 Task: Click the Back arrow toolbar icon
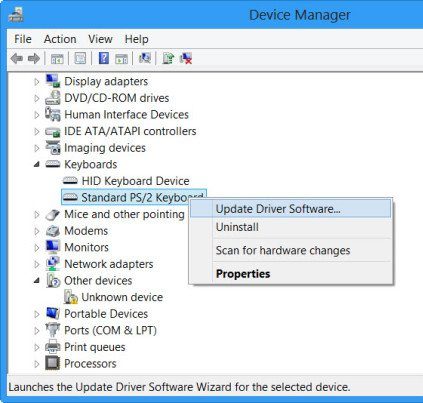click(17, 59)
